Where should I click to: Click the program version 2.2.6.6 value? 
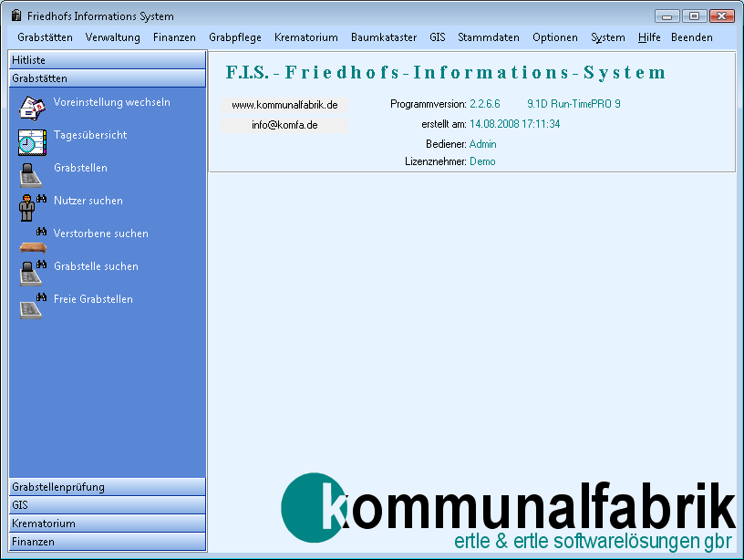(484, 104)
